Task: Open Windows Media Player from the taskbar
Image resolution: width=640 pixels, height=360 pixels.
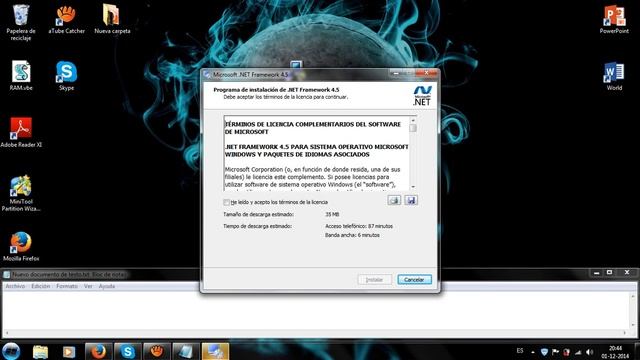Action: point(69,351)
